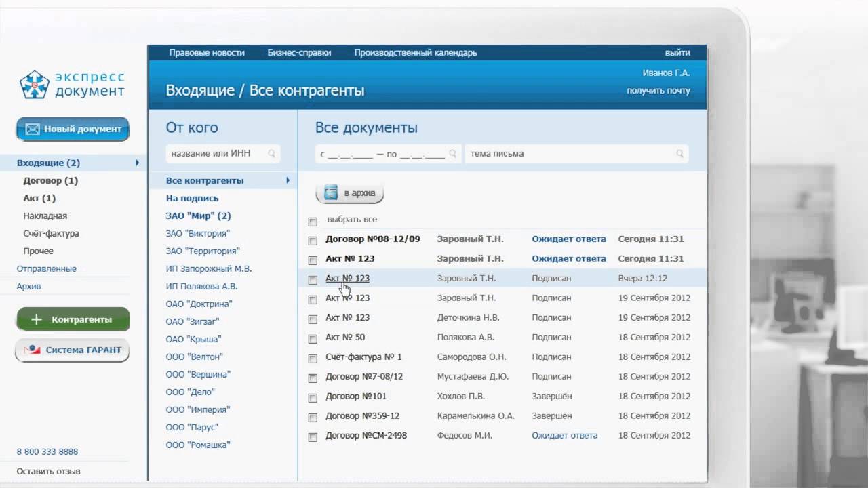Click the название или ИНН search field

tap(223, 154)
